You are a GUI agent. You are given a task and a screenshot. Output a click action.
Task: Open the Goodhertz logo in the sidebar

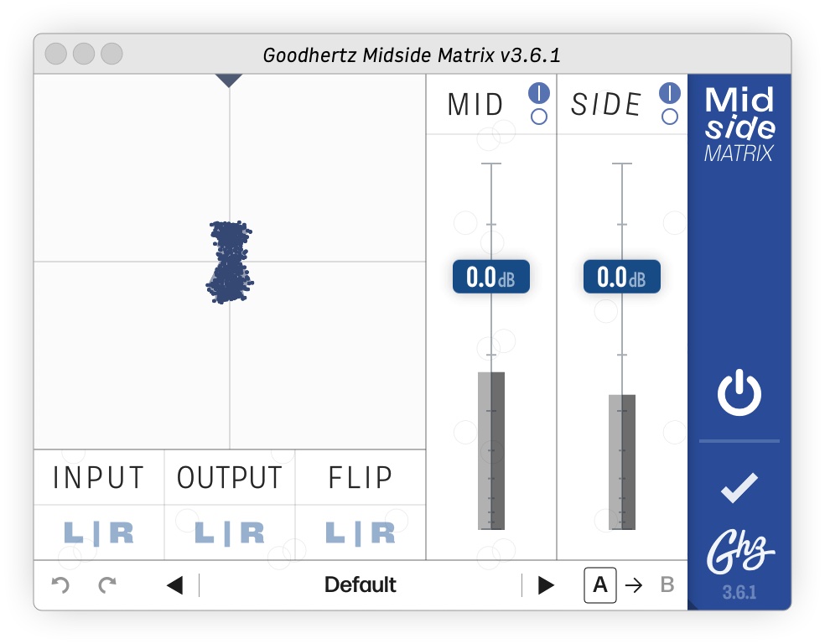[x=739, y=549]
